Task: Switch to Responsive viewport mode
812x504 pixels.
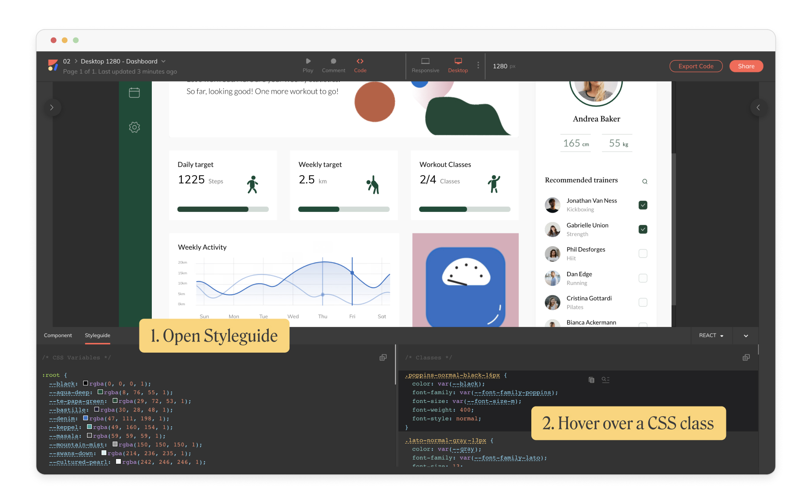Action: pos(425,61)
